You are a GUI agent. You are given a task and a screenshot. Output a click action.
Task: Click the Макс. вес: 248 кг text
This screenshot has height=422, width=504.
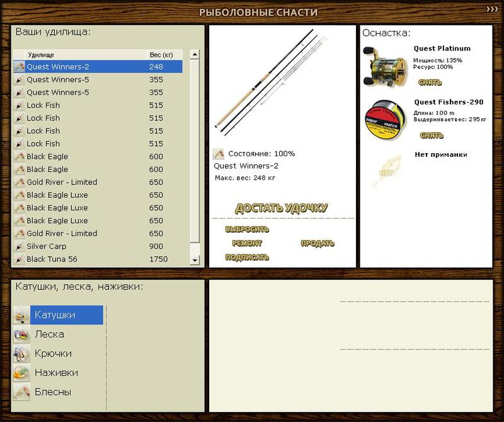(x=245, y=178)
